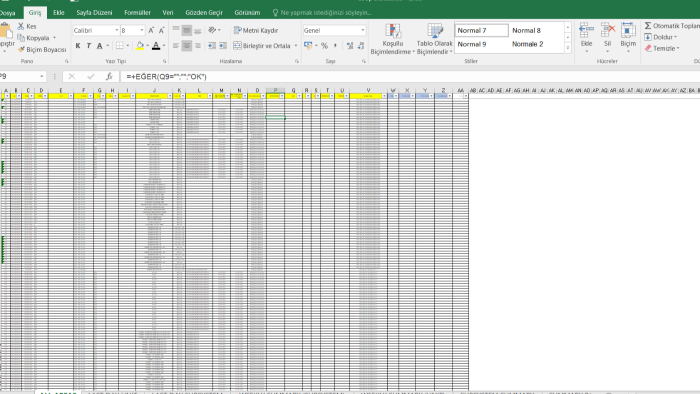The image size is (700, 394).
Task: Apply the black font color A
Action: coord(156,46)
